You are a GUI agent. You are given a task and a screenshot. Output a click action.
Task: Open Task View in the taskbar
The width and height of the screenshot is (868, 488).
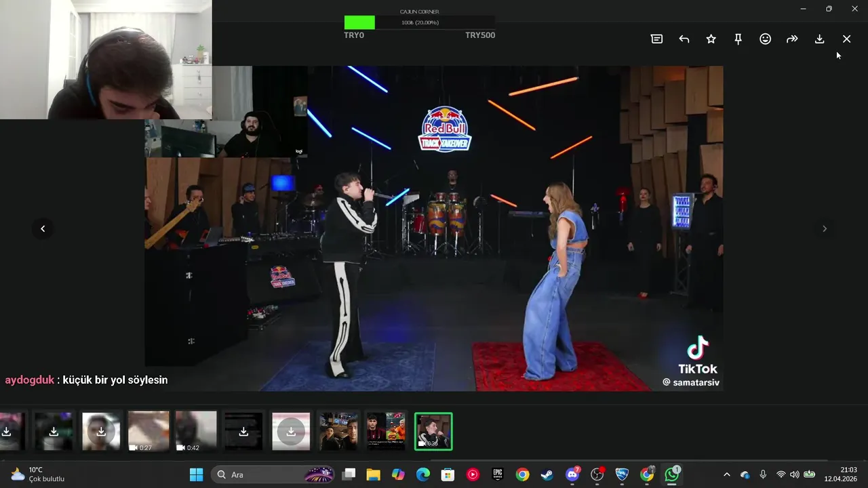(349, 474)
